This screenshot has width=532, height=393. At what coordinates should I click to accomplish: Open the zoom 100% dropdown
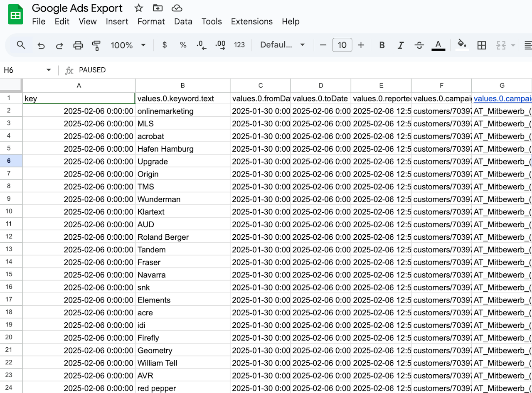(x=128, y=45)
